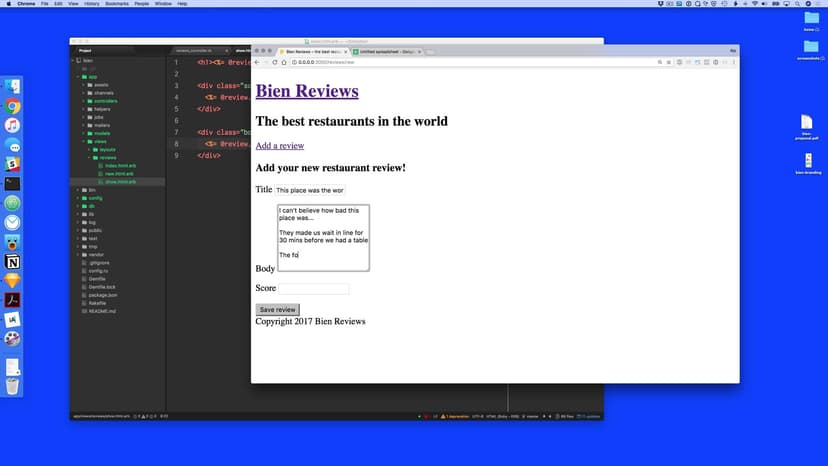
Task: Click the Chrome reload page icon
Action: 275,62
